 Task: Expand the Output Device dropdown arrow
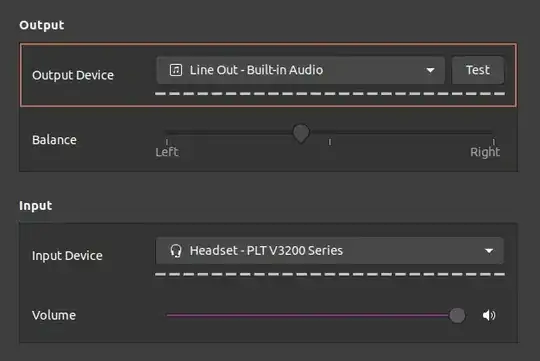click(x=430, y=70)
